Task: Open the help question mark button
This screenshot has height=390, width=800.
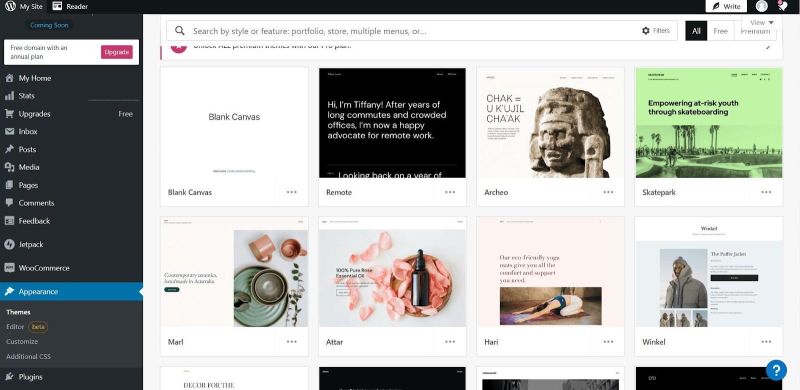Action: (776, 370)
